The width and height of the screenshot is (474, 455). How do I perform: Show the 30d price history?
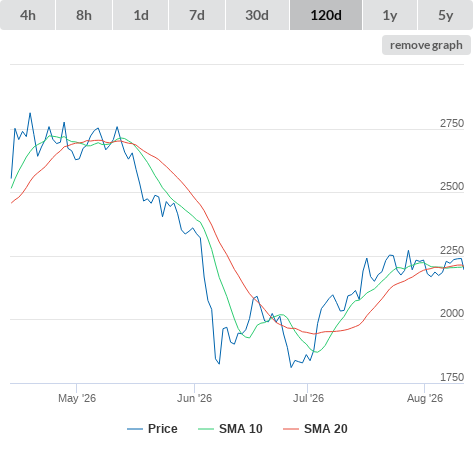tap(257, 15)
